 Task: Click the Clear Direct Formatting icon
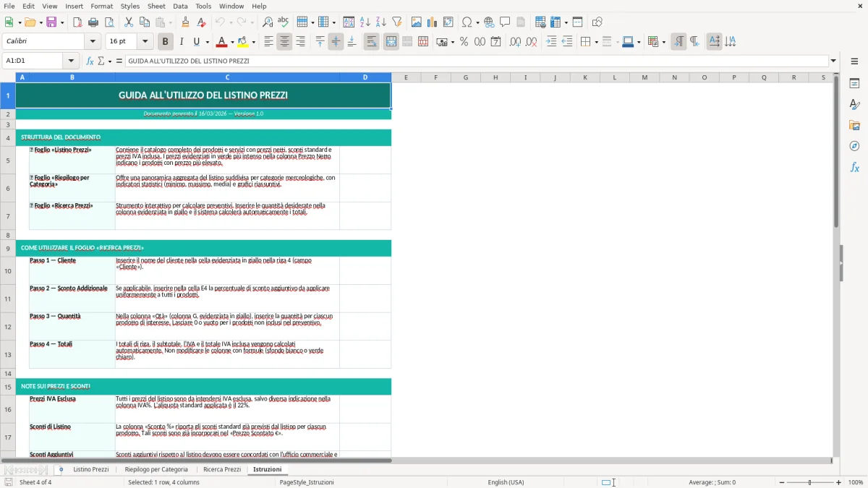[x=201, y=22]
